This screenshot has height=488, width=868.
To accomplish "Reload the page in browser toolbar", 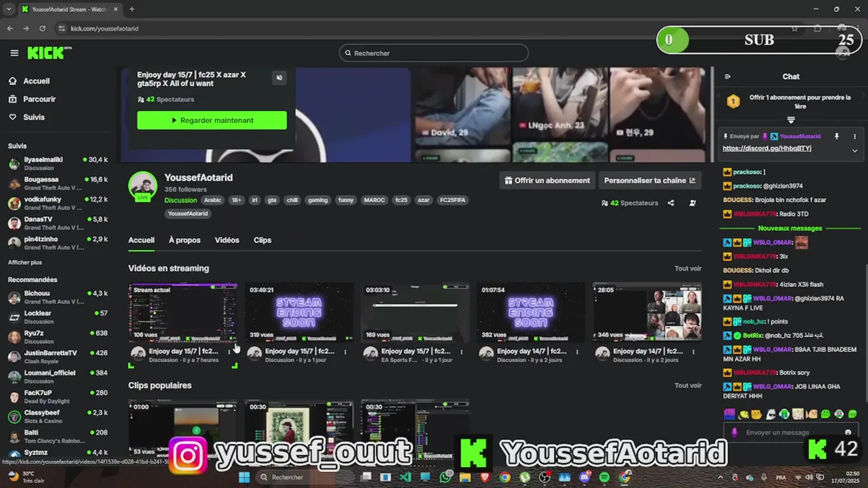I will (42, 28).
